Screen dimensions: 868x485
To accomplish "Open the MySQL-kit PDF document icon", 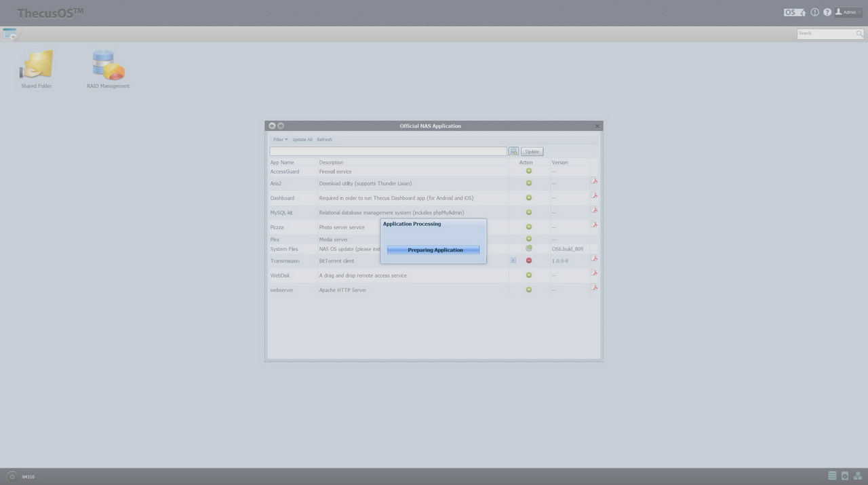I will (594, 210).
